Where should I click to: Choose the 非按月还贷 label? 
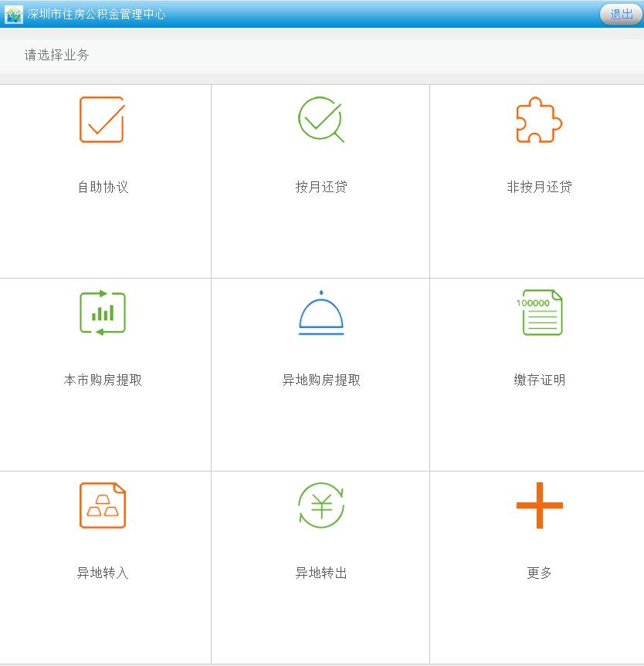(x=539, y=188)
